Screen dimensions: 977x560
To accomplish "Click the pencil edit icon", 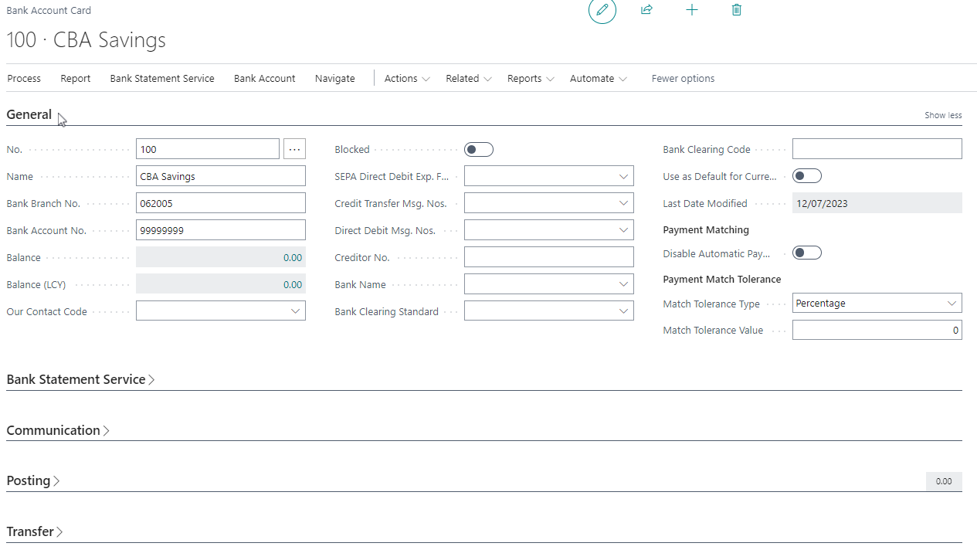I will pos(602,10).
